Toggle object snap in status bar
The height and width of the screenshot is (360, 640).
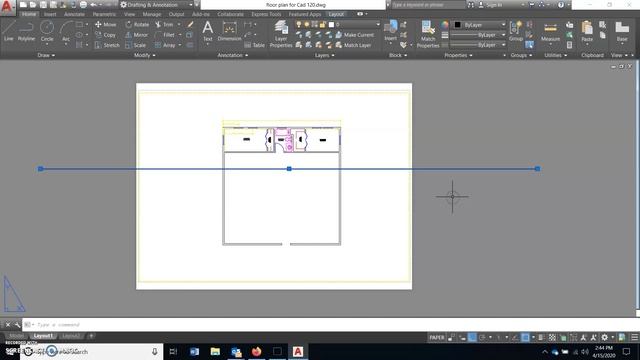525,337
